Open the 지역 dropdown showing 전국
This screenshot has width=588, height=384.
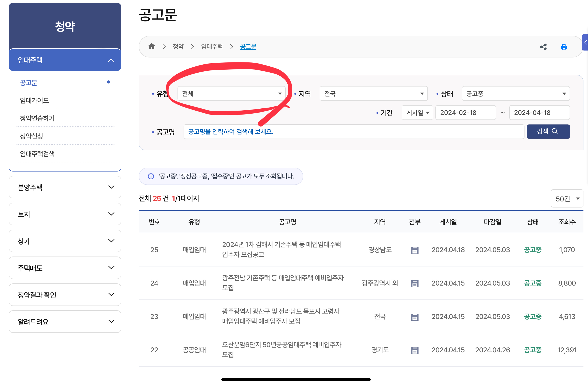373,94
